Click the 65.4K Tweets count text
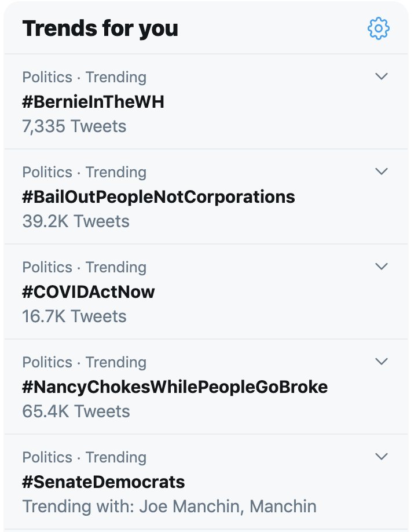This screenshot has width=418, height=532. [76, 411]
